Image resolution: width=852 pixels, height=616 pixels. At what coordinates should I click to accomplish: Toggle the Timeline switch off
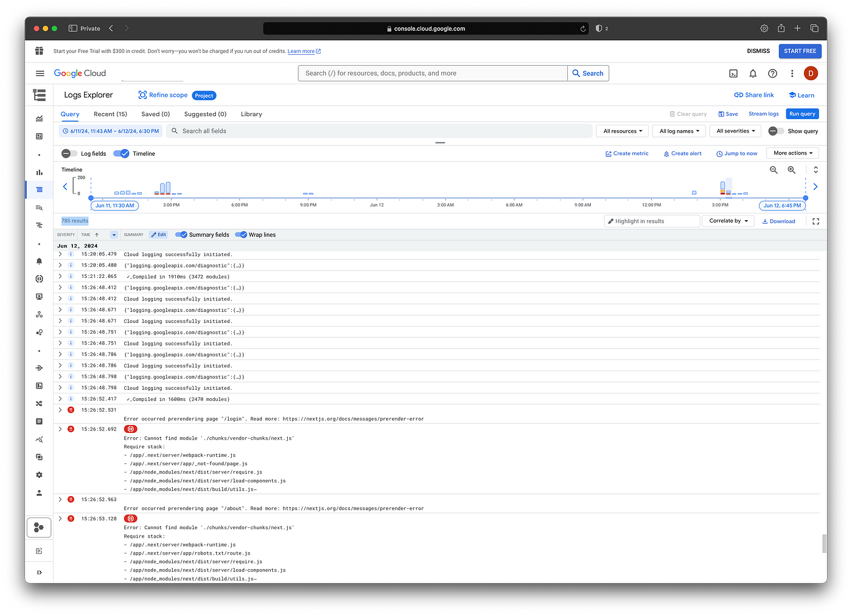tap(121, 154)
